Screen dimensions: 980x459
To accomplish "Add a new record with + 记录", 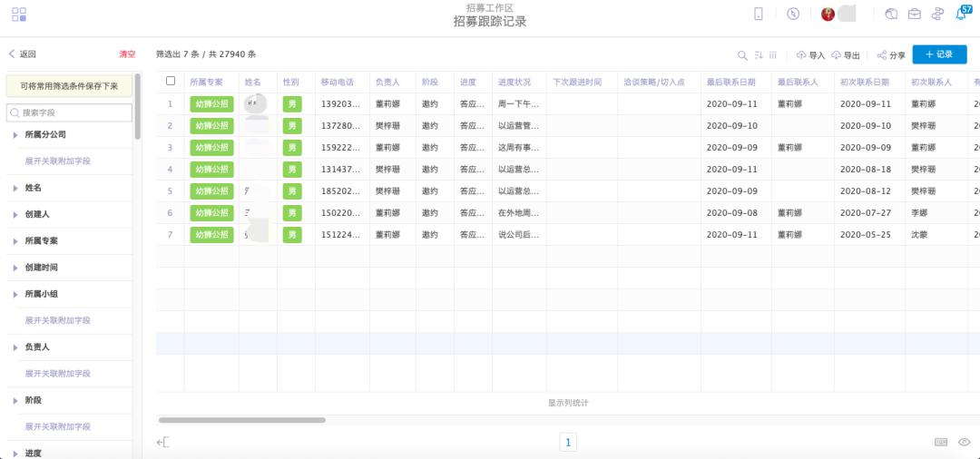I will pos(939,54).
